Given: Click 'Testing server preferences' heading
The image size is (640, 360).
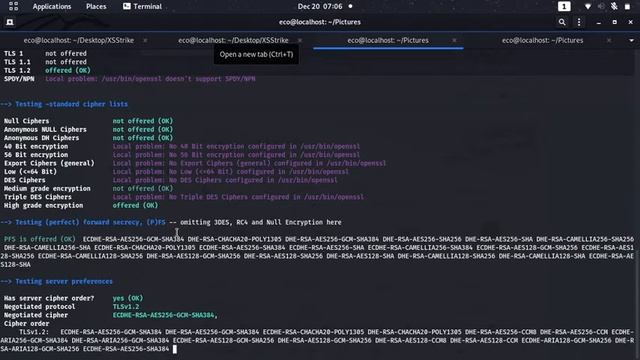Looking at the screenshot, I should click(x=64, y=282).
